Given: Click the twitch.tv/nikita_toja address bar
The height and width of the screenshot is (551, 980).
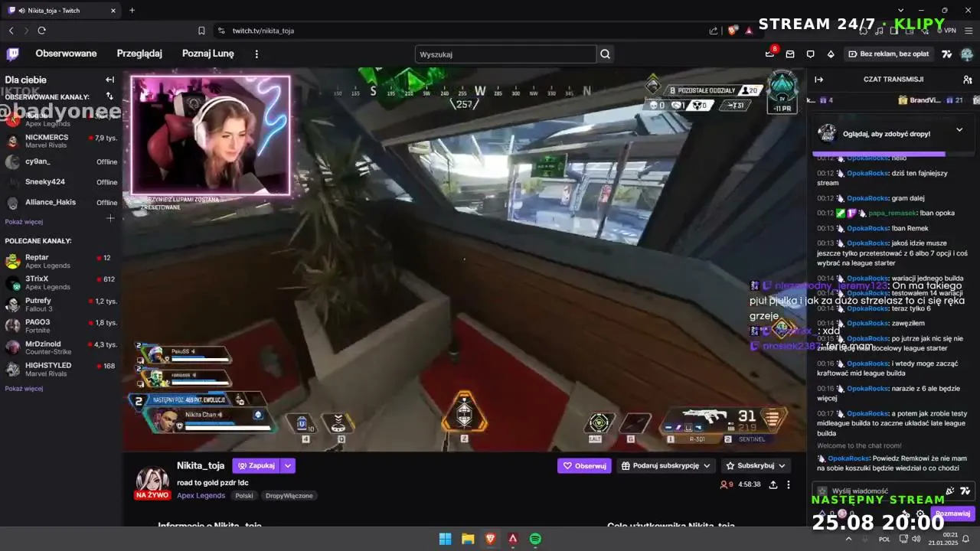Looking at the screenshot, I should click(x=263, y=31).
